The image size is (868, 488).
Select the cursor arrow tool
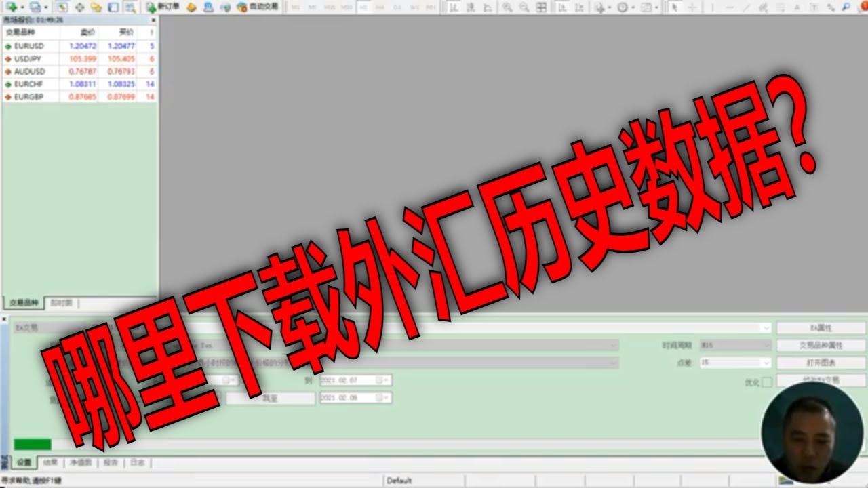[x=675, y=7]
